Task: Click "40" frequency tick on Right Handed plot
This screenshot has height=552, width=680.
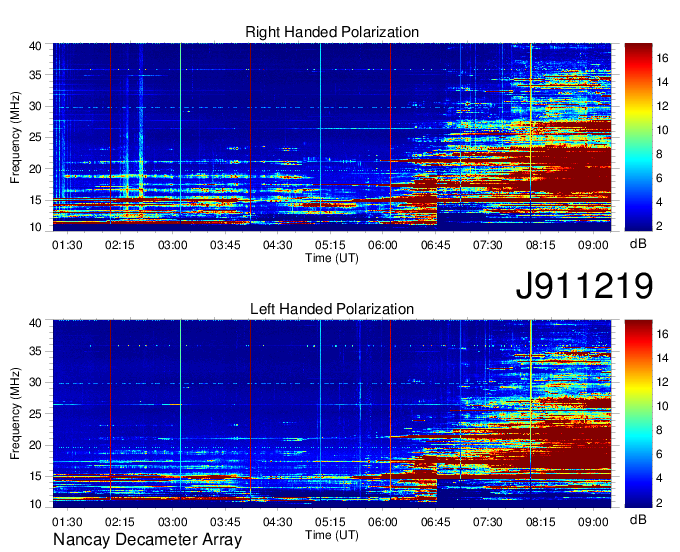Action: pos(35,46)
